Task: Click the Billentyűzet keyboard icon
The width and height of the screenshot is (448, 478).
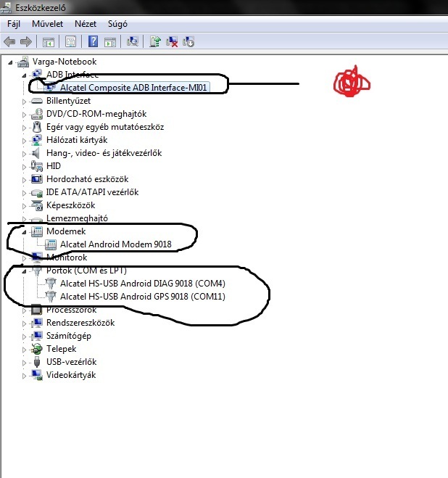Action: [x=37, y=101]
